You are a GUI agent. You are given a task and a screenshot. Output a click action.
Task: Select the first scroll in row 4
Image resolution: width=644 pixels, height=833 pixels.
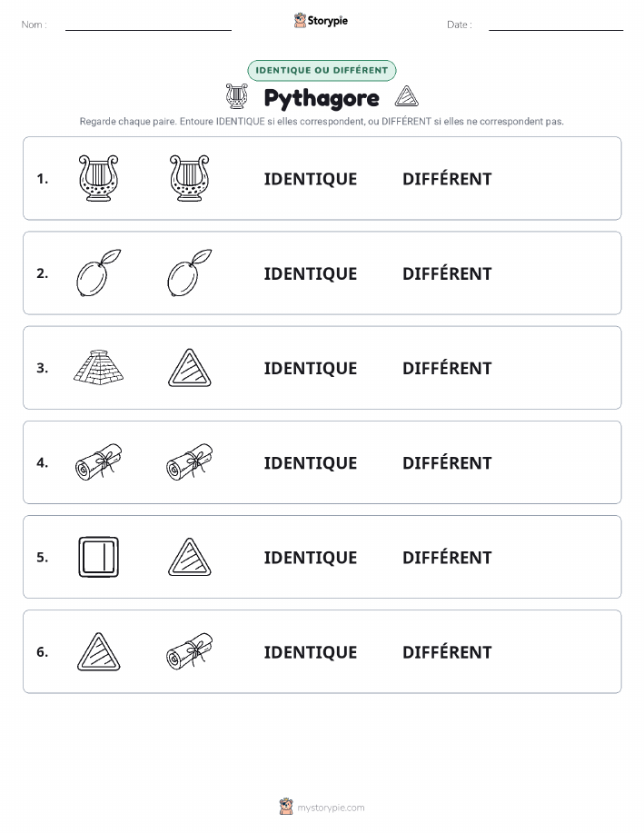tap(98, 462)
